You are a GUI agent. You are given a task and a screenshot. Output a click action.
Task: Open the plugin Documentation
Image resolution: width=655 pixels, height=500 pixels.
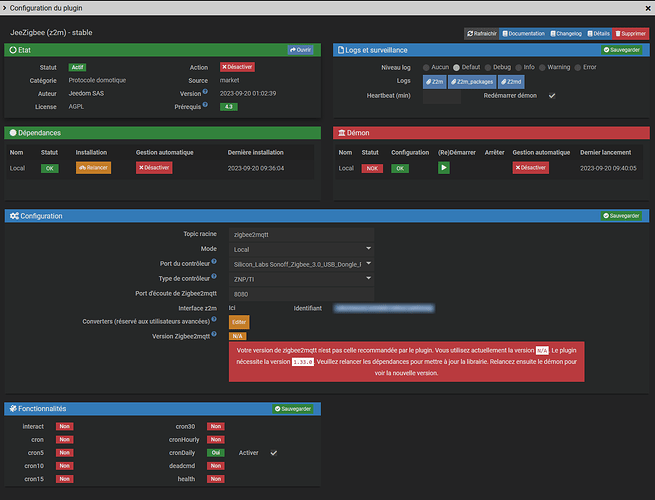point(523,34)
